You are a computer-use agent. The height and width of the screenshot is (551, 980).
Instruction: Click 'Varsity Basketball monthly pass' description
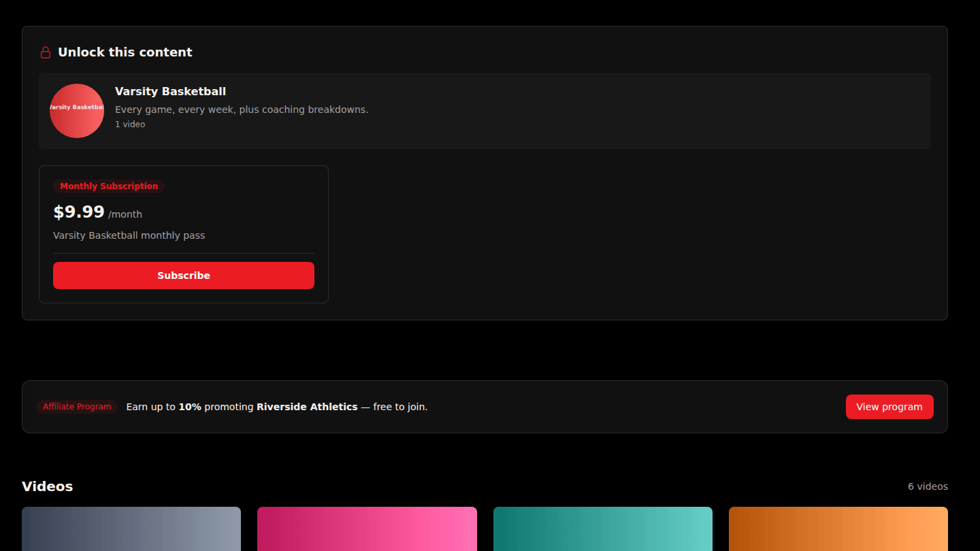coord(129,235)
